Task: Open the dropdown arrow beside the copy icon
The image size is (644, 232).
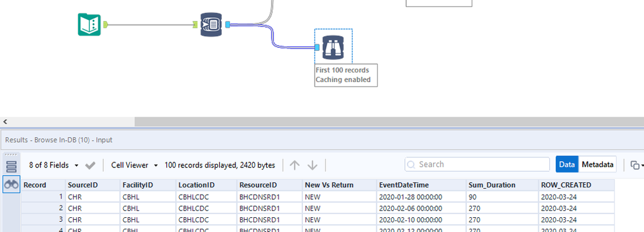Action: pos(642,166)
